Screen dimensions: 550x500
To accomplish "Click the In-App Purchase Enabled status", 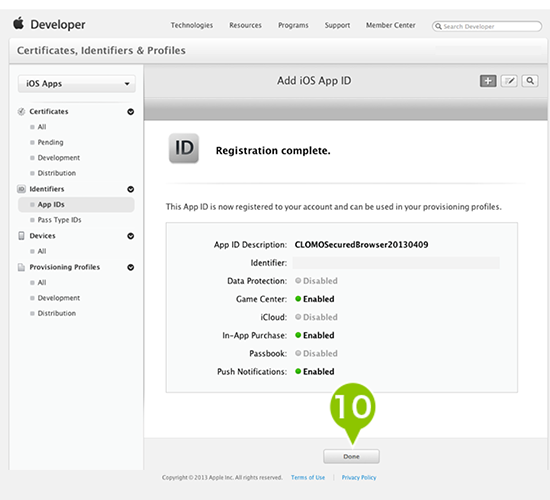I will 315,335.
